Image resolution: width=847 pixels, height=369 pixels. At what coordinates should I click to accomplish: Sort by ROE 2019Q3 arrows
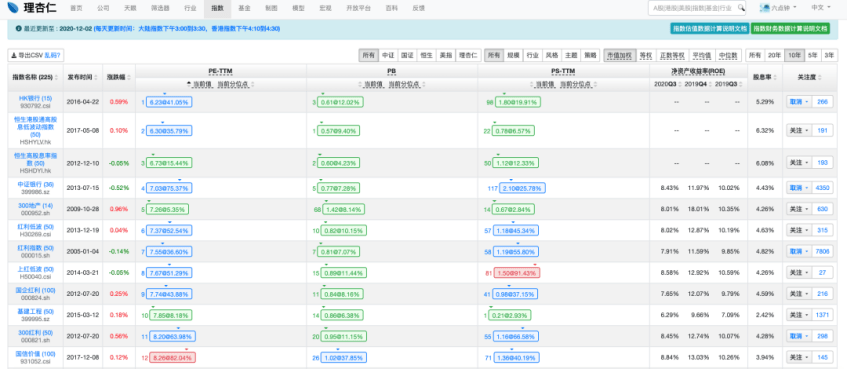tap(740, 84)
